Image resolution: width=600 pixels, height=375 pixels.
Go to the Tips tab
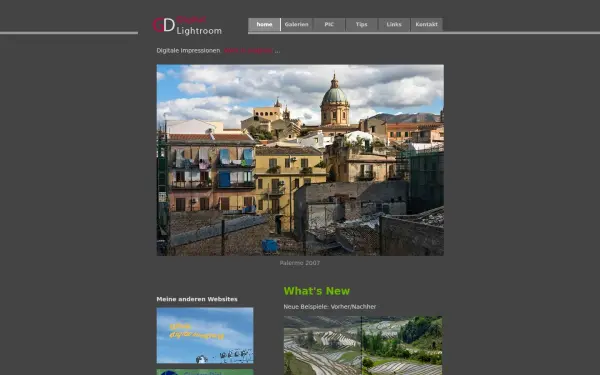(362, 24)
